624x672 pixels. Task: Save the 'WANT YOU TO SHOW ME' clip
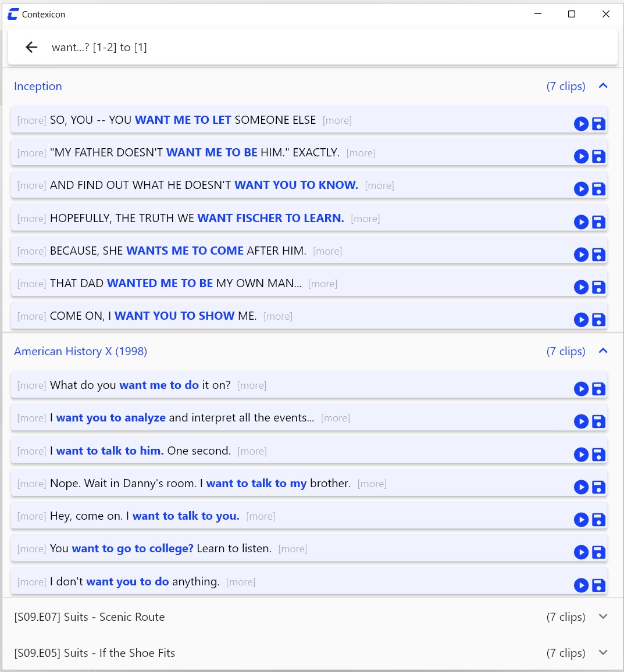point(598,320)
